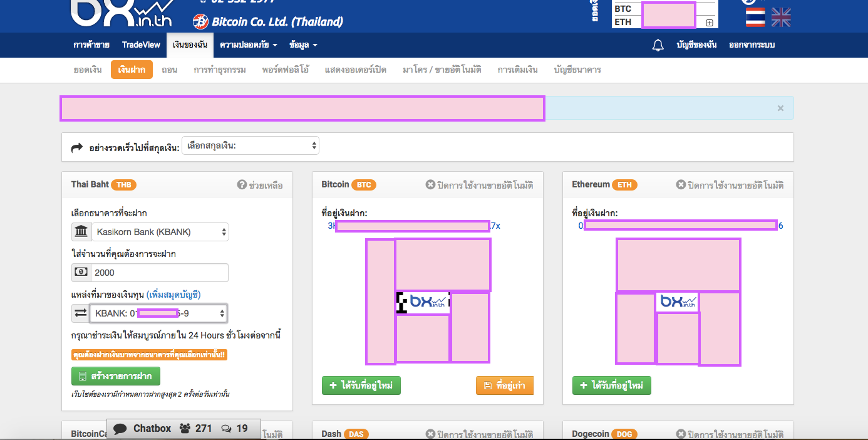
Task: Click the orange THB currency badge
Action: point(124,185)
